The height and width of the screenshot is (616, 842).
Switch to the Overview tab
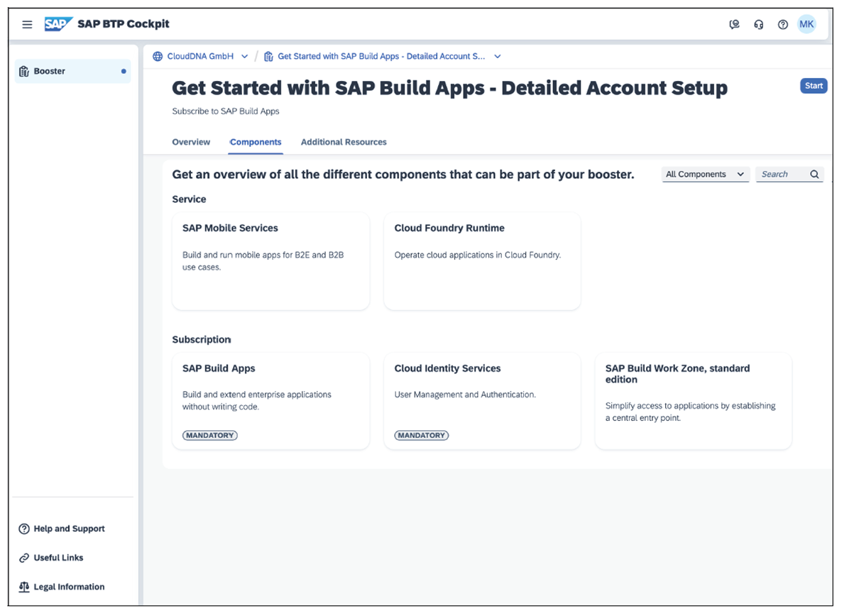pyautogui.click(x=190, y=142)
